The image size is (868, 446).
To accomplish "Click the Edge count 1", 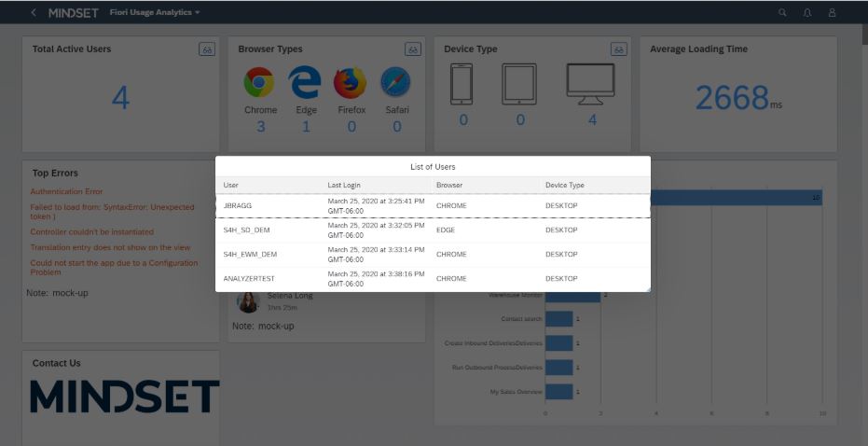I will coord(306,127).
